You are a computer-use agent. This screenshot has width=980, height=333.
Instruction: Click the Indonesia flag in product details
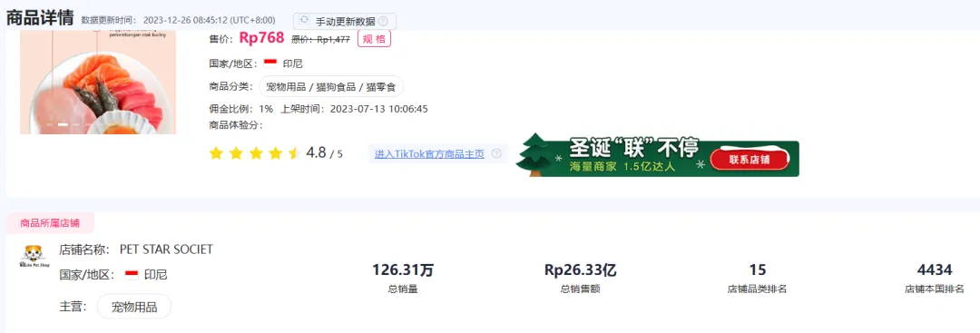pos(270,64)
